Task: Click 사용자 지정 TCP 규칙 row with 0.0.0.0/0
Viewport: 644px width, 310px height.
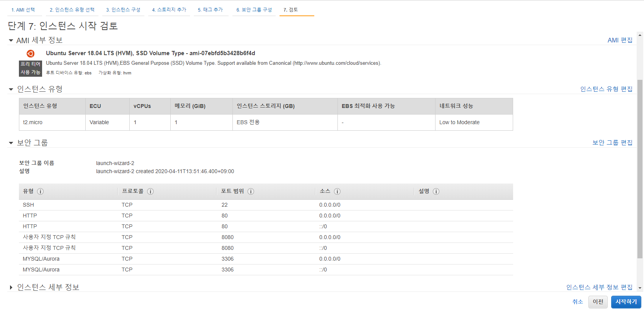Action: click(266, 238)
